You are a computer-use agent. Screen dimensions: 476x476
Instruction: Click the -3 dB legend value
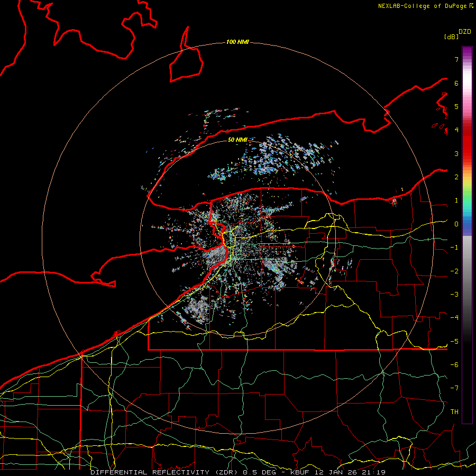pyautogui.click(x=454, y=295)
